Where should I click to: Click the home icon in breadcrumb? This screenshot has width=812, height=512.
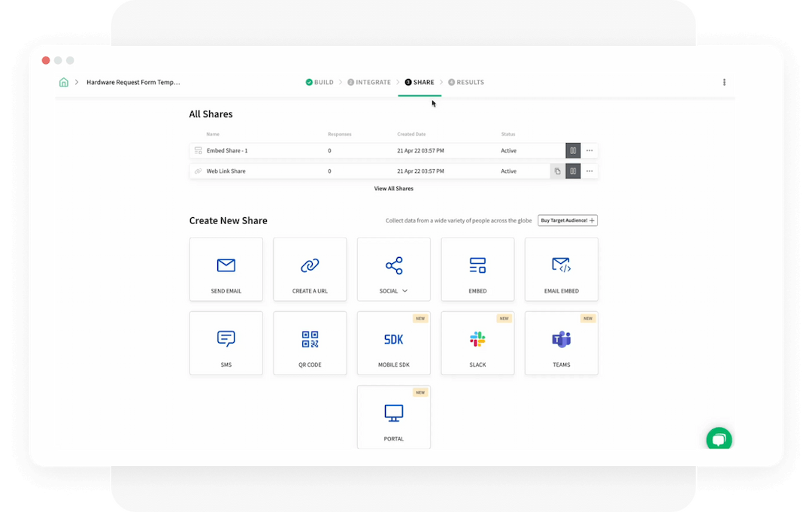pos(64,83)
